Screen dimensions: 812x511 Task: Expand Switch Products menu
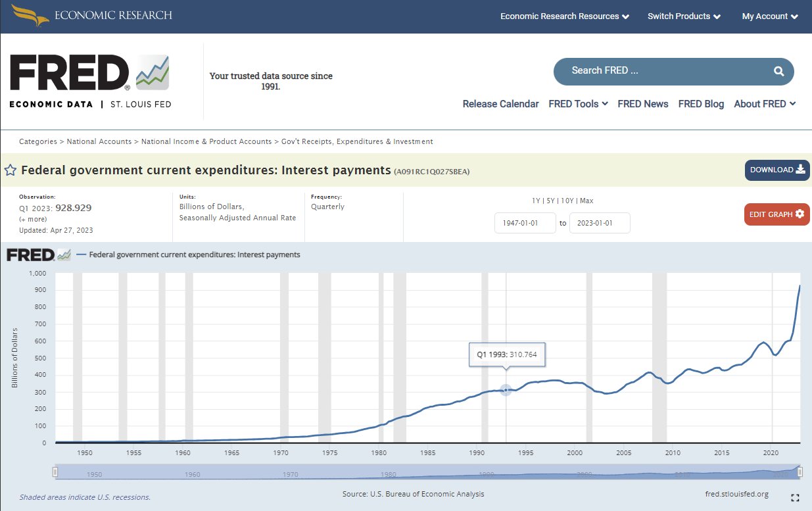[684, 16]
